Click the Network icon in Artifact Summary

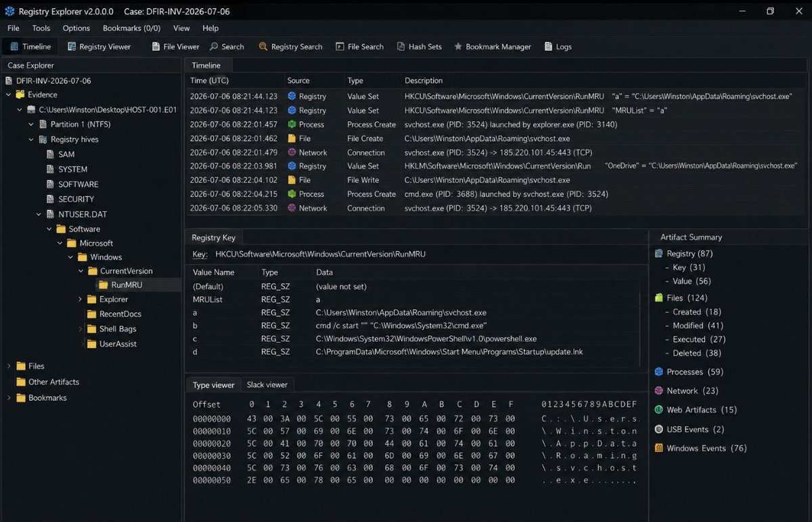(659, 391)
